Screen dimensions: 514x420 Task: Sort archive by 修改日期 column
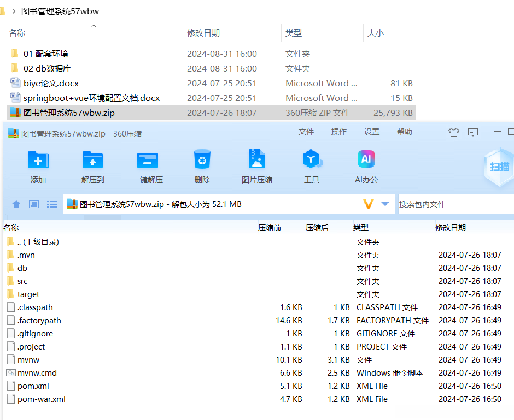(x=451, y=228)
